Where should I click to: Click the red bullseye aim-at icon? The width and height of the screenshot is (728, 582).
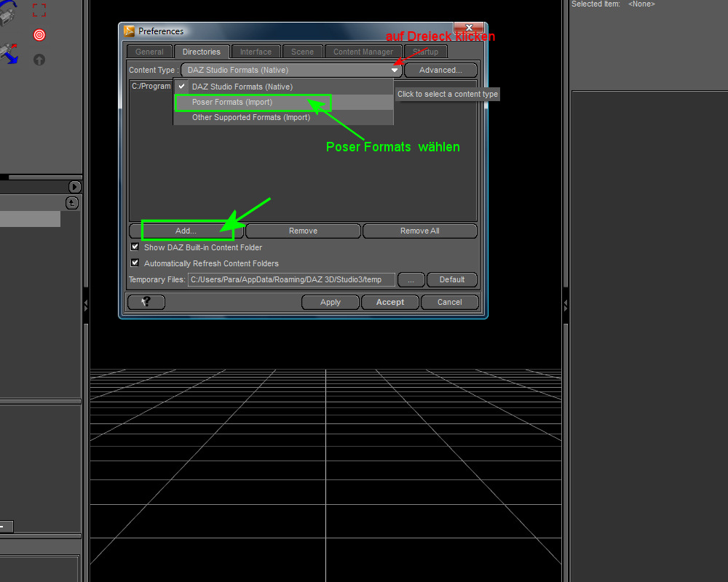click(39, 35)
